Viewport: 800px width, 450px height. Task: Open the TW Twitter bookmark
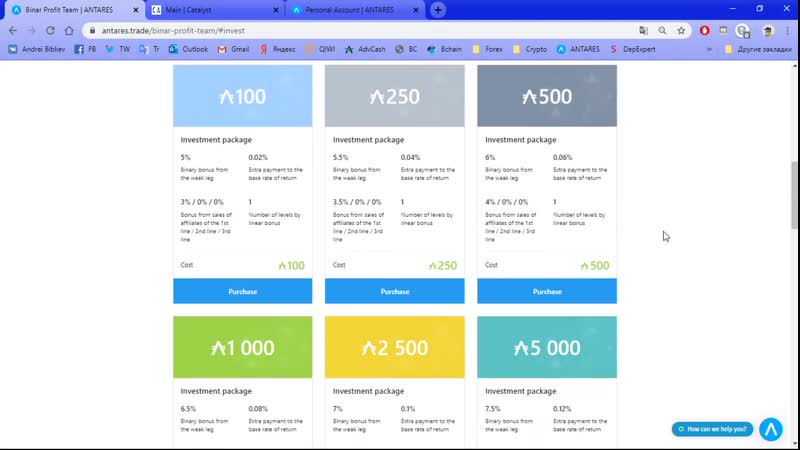click(x=117, y=49)
